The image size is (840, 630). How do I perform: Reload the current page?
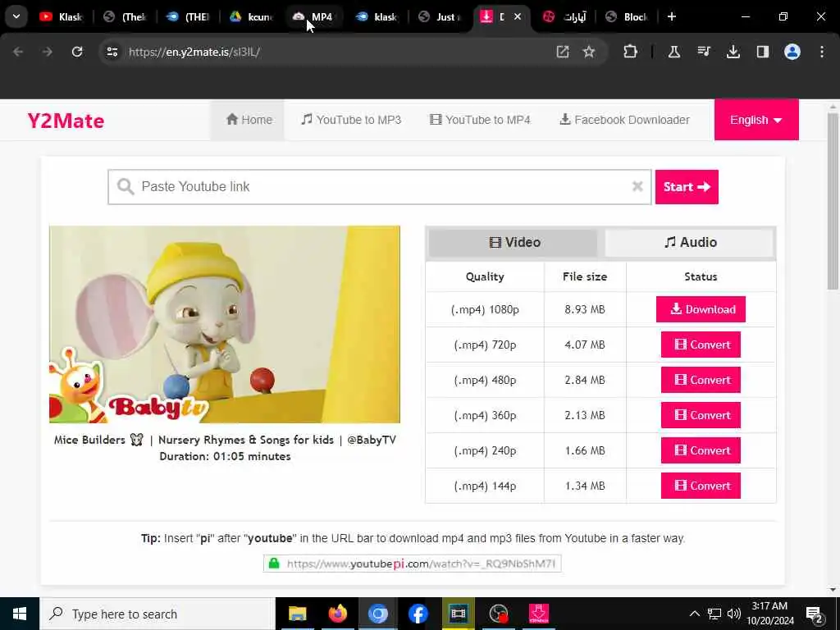click(77, 52)
